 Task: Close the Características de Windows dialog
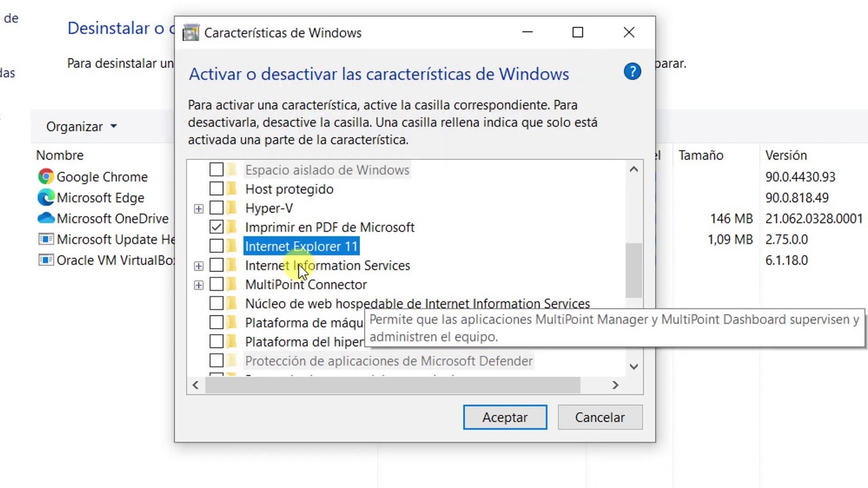[x=629, y=33]
